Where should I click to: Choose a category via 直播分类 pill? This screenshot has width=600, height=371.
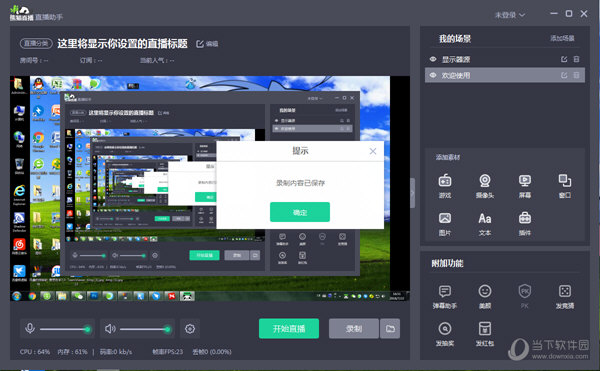coord(36,43)
